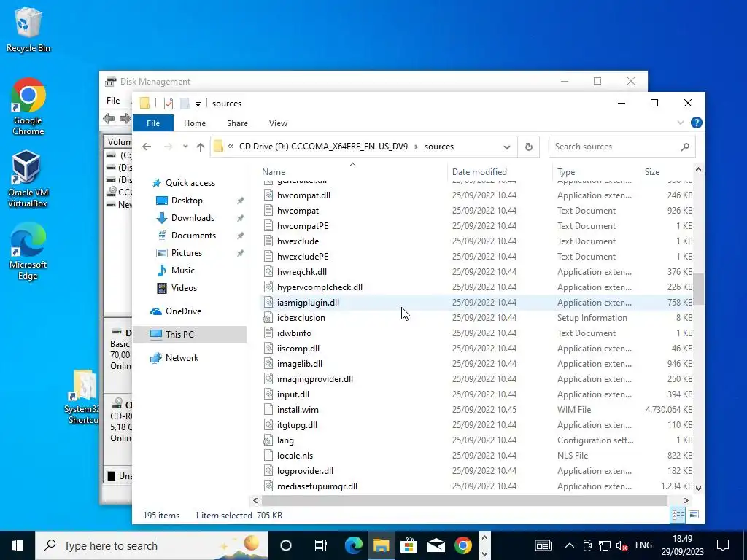
Task: Open Documents in the navigation pane
Action: [193, 236]
